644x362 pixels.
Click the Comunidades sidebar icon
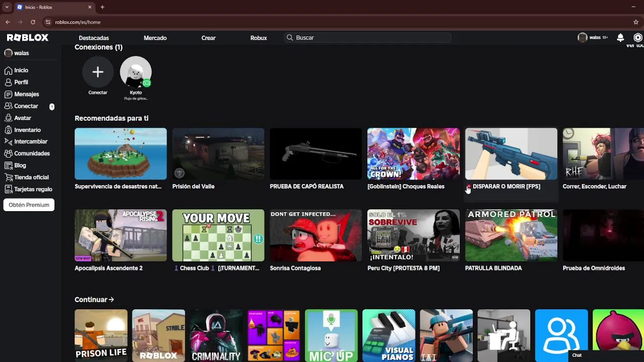(x=8, y=153)
